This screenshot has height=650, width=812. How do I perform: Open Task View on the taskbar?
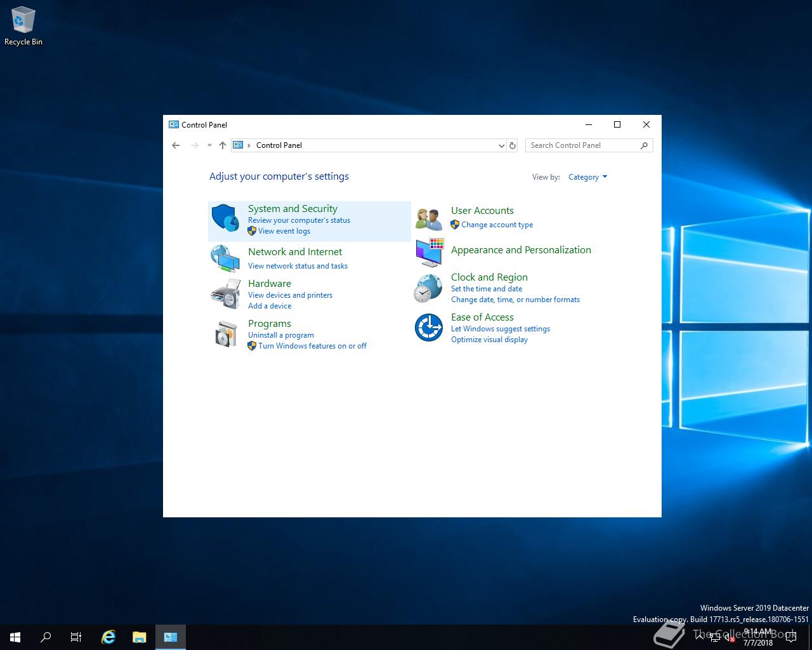[76, 637]
